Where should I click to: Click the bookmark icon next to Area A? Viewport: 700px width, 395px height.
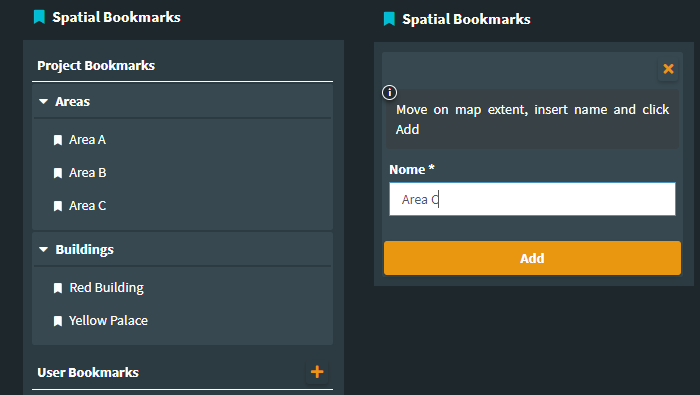click(x=58, y=140)
